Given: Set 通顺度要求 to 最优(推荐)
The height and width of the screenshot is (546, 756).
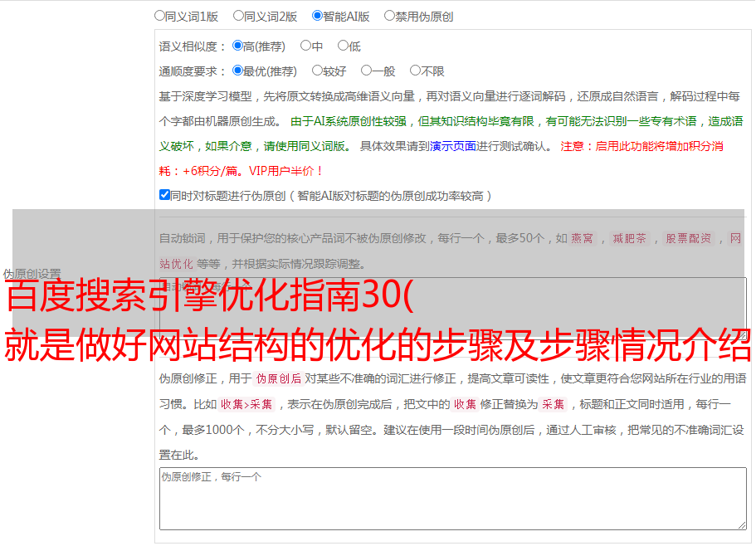Looking at the screenshot, I should click(237, 71).
